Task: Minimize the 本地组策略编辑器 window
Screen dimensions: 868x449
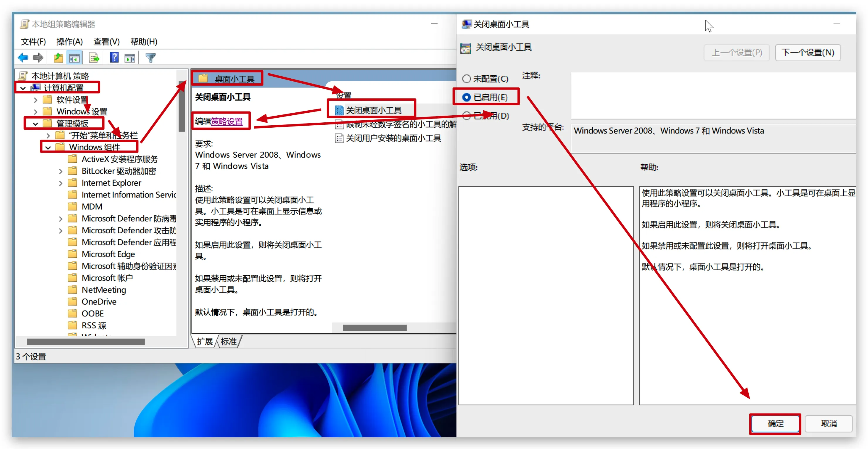Action: (434, 23)
